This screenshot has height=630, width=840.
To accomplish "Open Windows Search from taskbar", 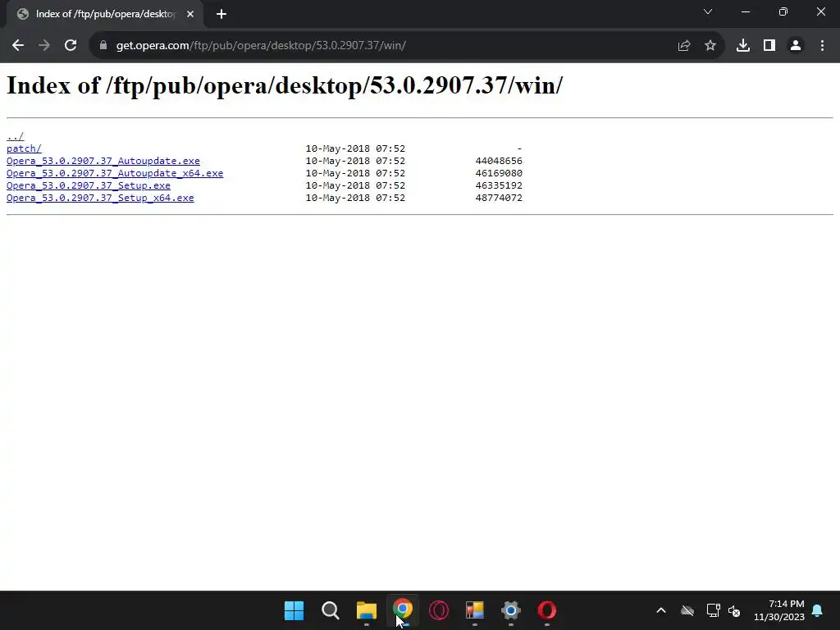I will click(330, 610).
